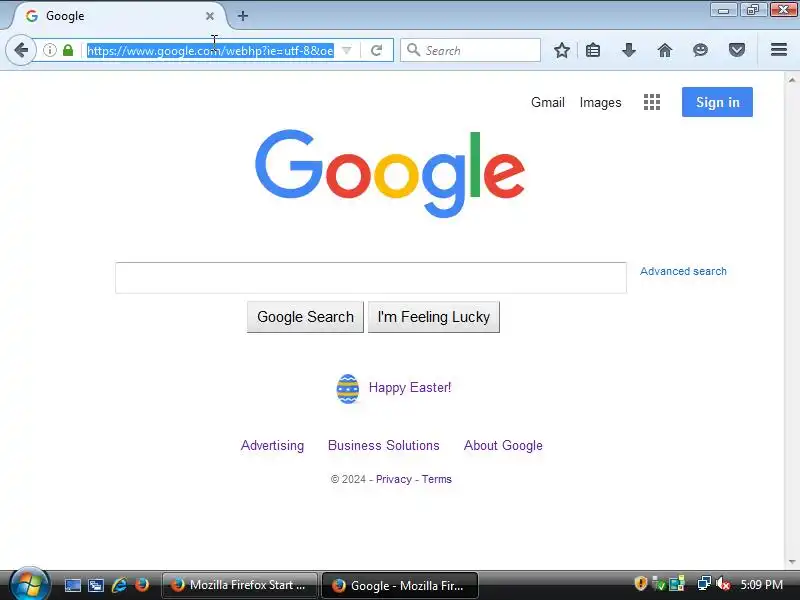Click the scrollbar up arrow
800x600 pixels.
[x=792, y=80]
